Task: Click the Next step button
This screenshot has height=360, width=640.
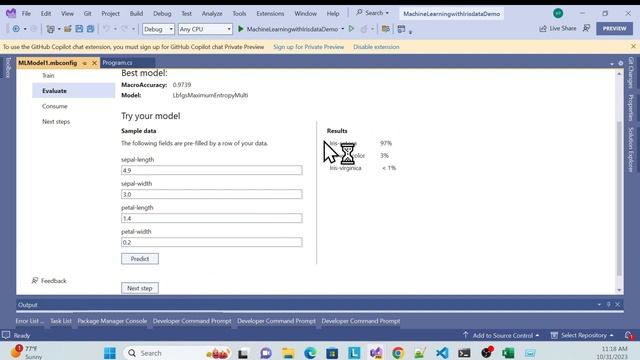Action: tap(140, 288)
